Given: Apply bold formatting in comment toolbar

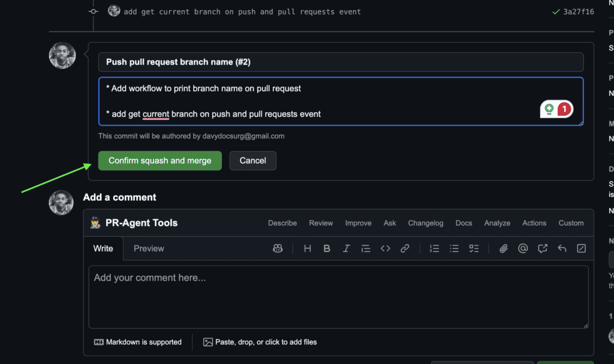Looking at the screenshot, I should [x=327, y=248].
